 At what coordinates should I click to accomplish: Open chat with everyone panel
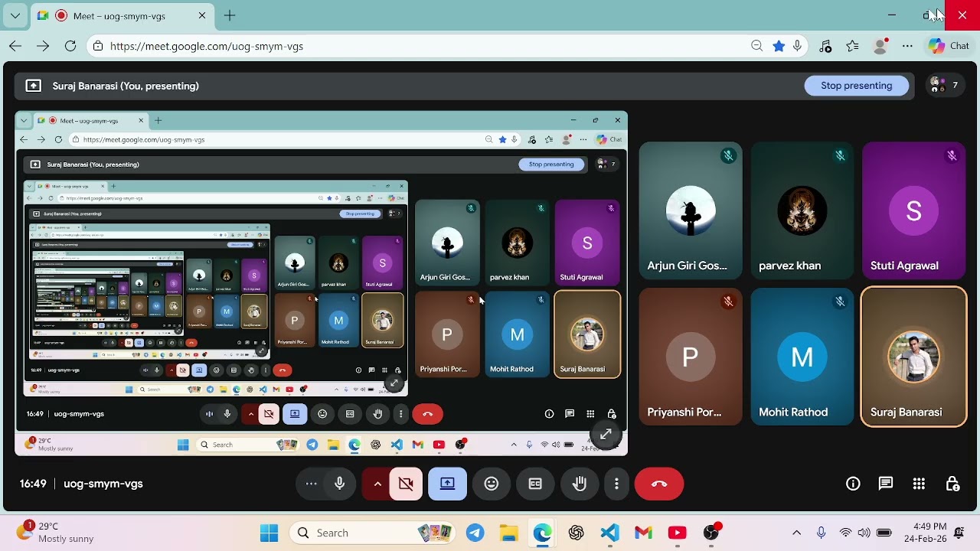point(886,484)
